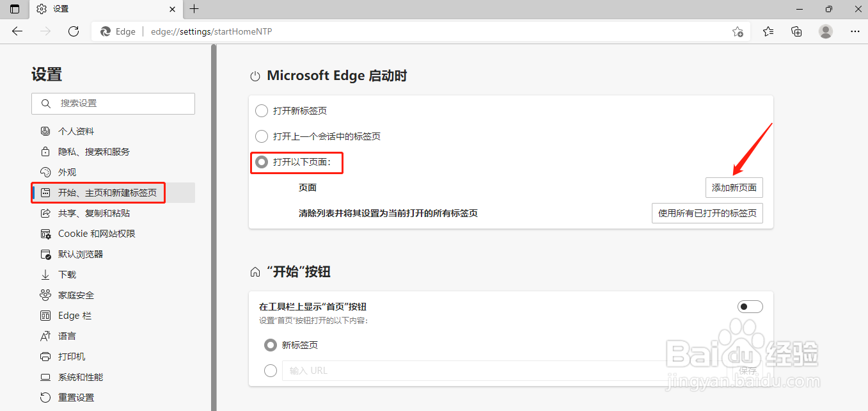This screenshot has height=411, width=868.
Task: Add this page to favorites star icon
Action: tap(738, 31)
